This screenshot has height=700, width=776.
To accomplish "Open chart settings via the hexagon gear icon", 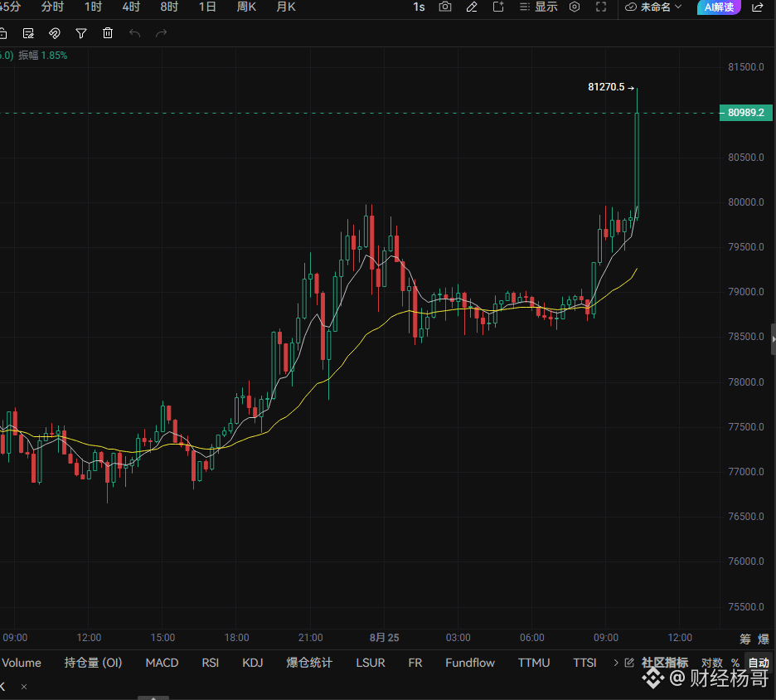I will click(575, 7).
